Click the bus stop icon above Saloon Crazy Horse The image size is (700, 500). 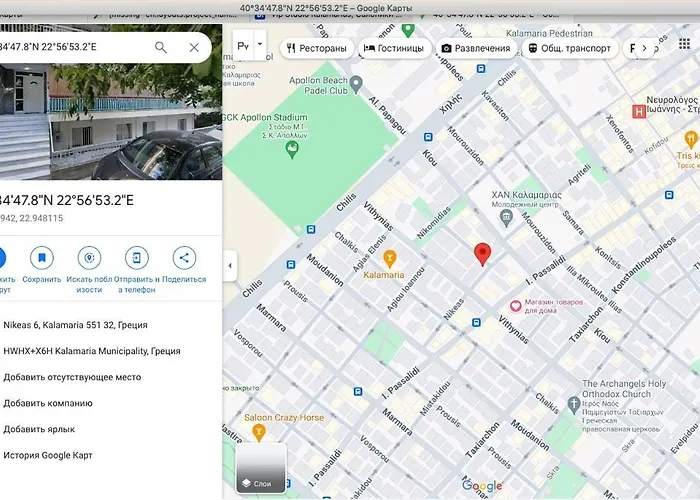pyautogui.click(x=358, y=392)
